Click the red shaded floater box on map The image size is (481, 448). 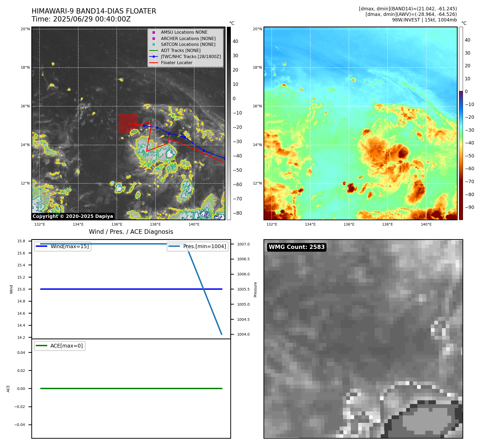coord(128,123)
